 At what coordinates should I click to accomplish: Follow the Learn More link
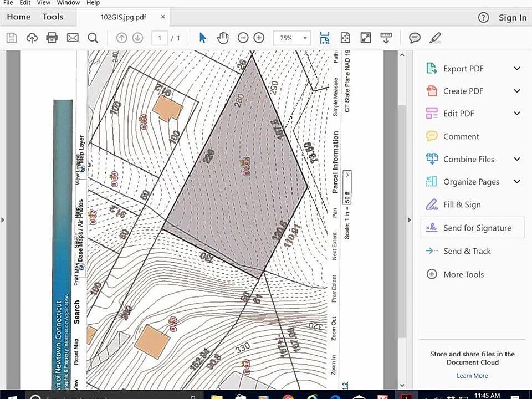[x=472, y=376]
